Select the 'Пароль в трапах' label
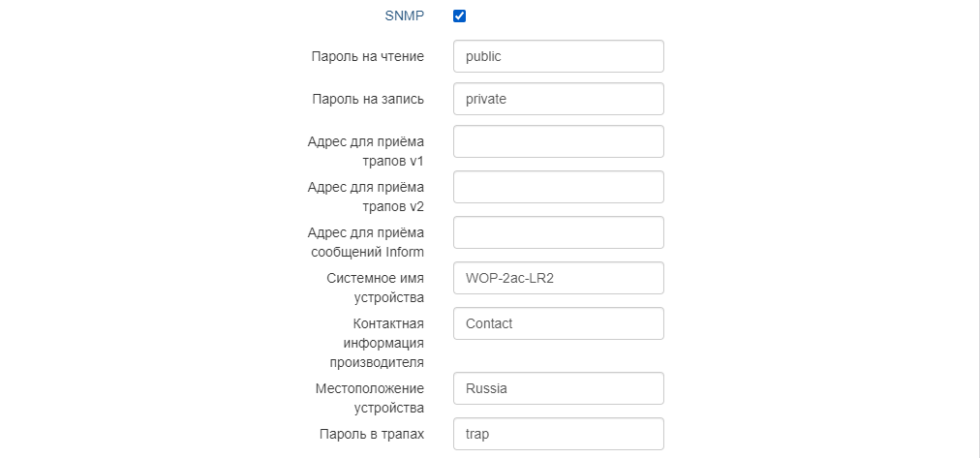Screen dimensions: 980x458 coord(370,434)
